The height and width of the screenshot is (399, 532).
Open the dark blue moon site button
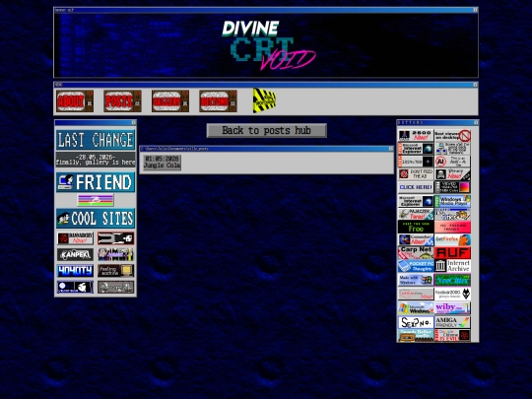(x=75, y=287)
